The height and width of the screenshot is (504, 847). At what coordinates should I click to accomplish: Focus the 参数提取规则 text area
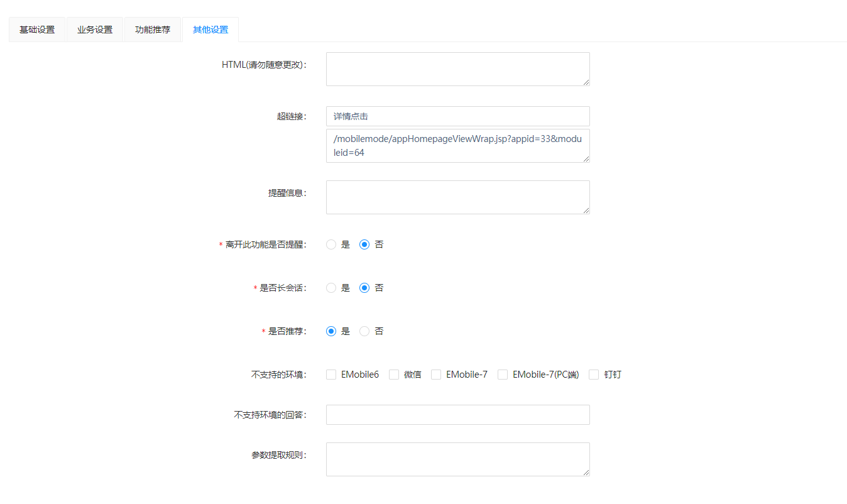coord(457,459)
